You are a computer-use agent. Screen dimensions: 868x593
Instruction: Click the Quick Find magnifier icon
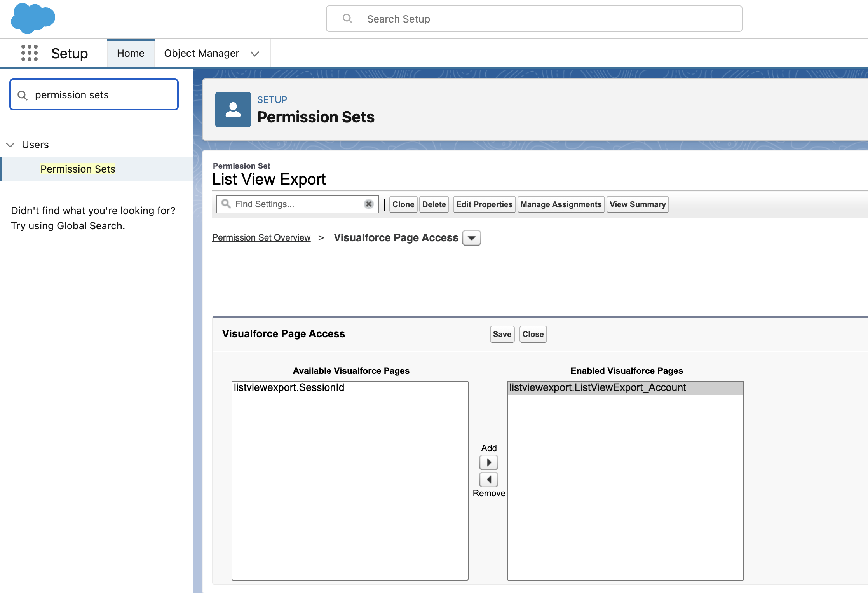tap(23, 95)
